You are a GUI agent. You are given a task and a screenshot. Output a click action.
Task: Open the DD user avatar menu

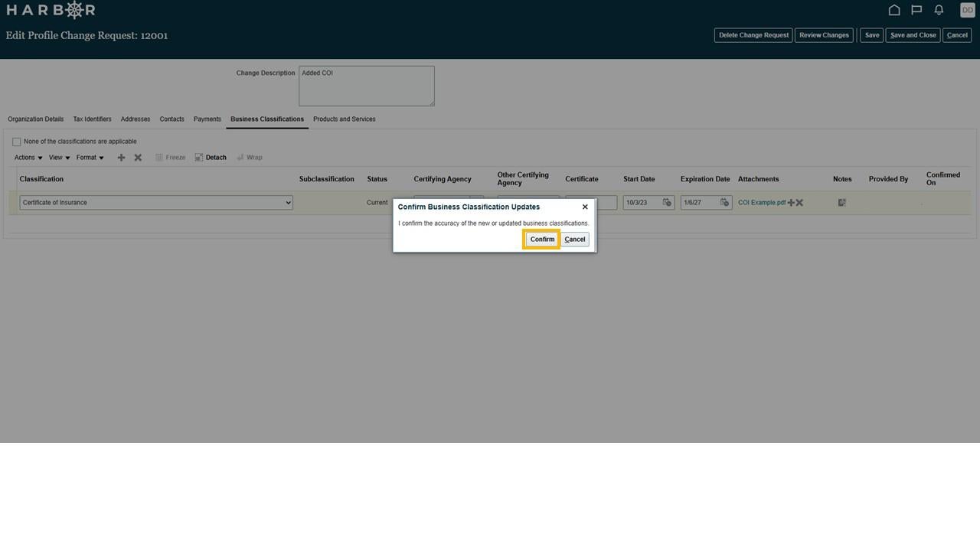(967, 10)
